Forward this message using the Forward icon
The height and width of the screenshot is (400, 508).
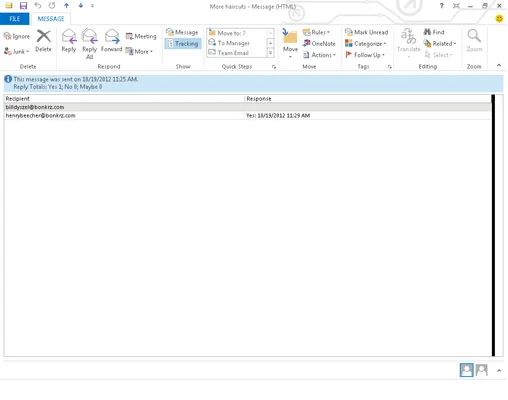click(x=112, y=36)
